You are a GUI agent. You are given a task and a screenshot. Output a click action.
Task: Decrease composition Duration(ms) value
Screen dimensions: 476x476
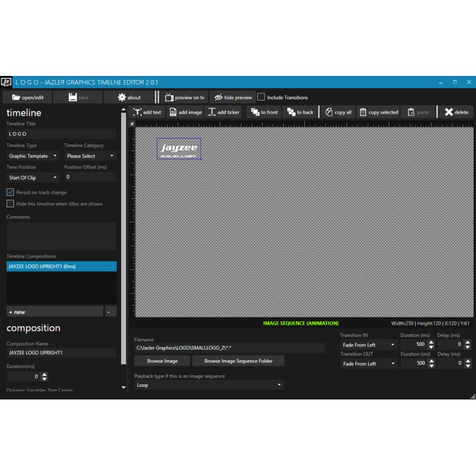click(x=45, y=379)
